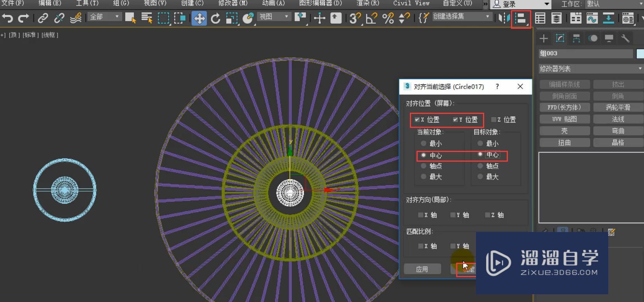Image resolution: width=644 pixels, height=302 pixels.
Task: Activate the Select and Scale tool
Action: coord(232,18)
